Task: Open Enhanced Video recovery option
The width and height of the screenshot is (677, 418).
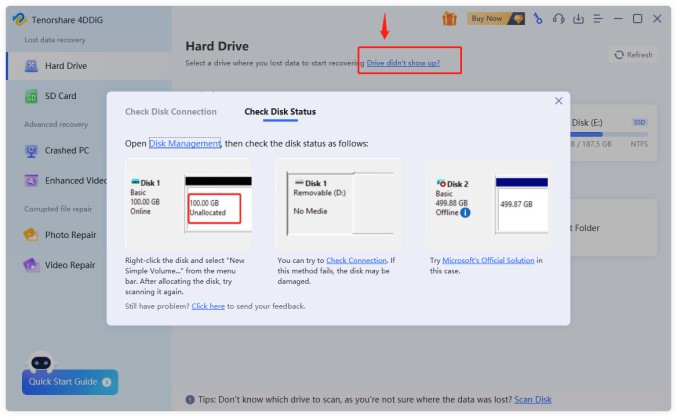Action: 66,180
